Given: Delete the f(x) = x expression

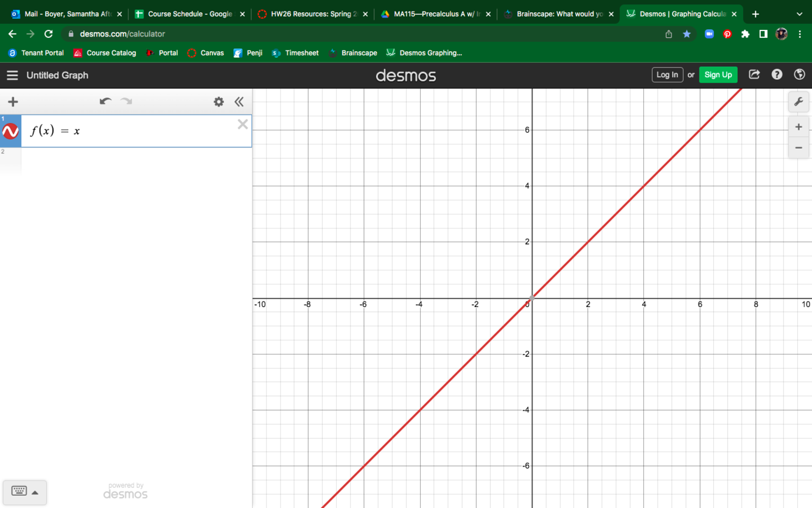Looking at the screenshot, I should pos(243,125).
